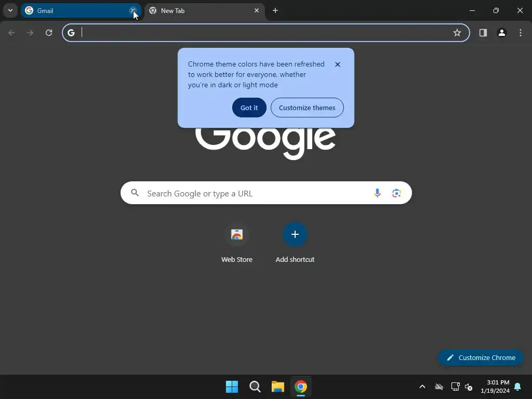Click the muted volume tray icon

tap(469, 387)
